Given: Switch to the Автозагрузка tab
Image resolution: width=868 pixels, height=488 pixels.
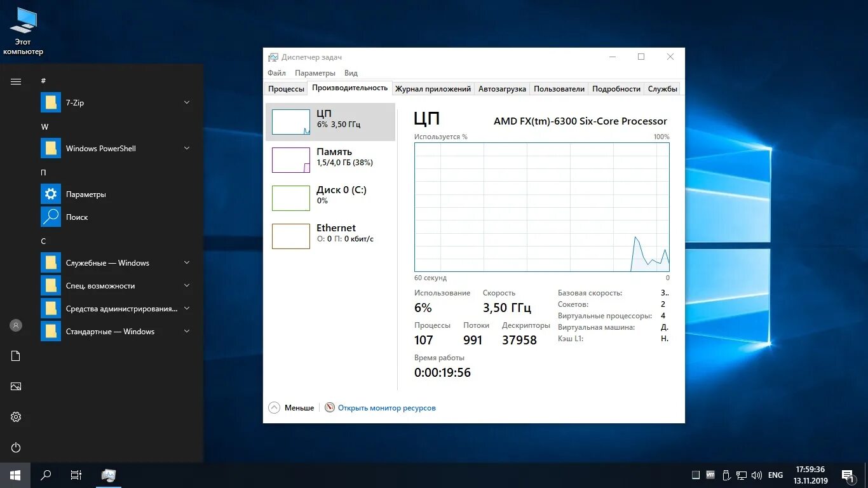Looking at the screenshot, I should click(502, 89).
